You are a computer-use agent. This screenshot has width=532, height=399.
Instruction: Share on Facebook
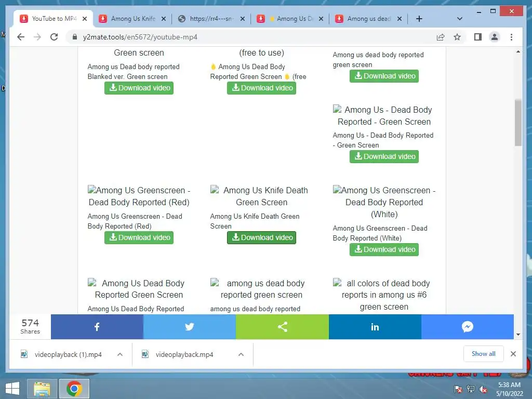(x=97, y=327)
